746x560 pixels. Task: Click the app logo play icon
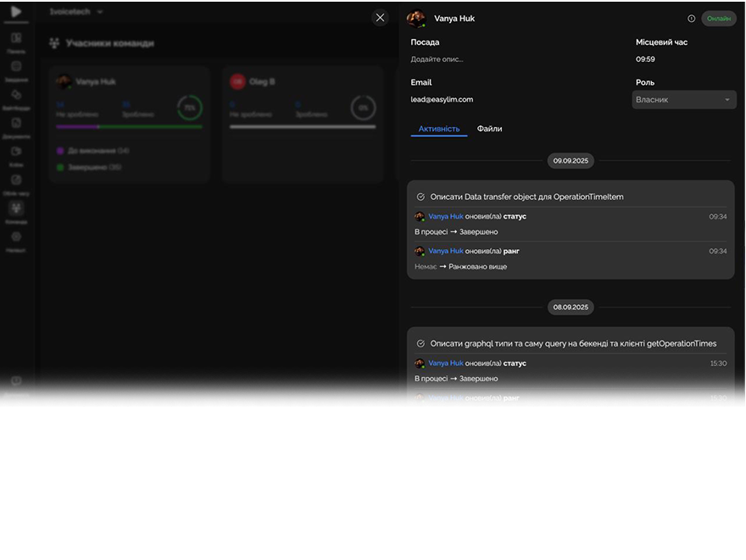pos(16,12)
